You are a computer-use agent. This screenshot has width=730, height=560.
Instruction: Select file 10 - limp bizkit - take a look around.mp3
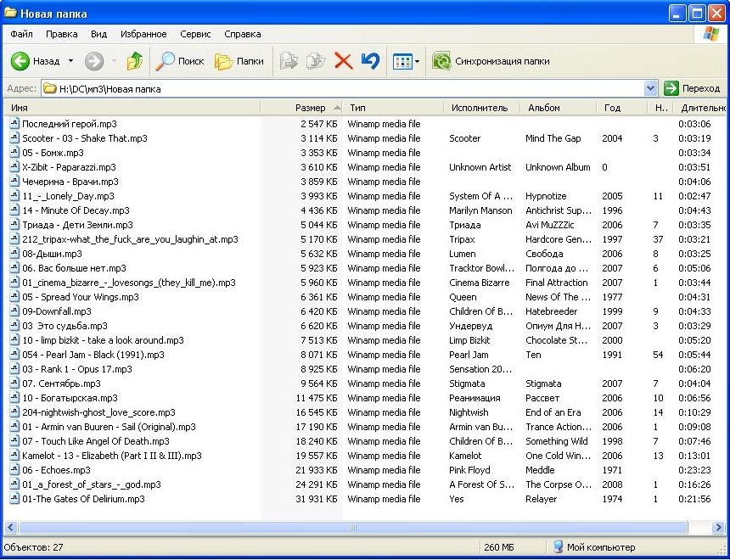click(x=103, y=340)
